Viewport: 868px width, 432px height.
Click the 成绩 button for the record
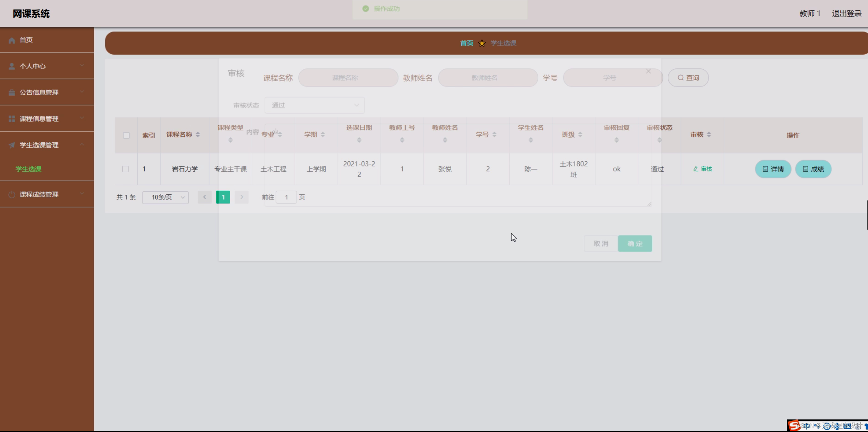813,169
